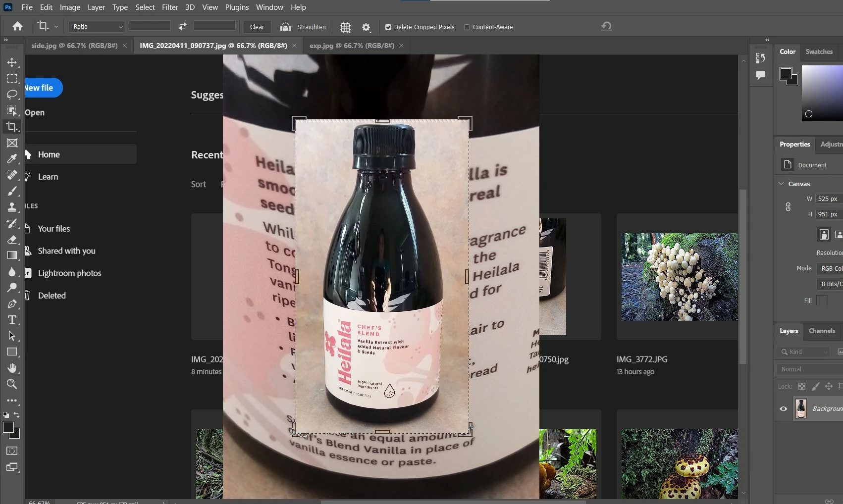Select the Frame tool

tap(12, 143)
